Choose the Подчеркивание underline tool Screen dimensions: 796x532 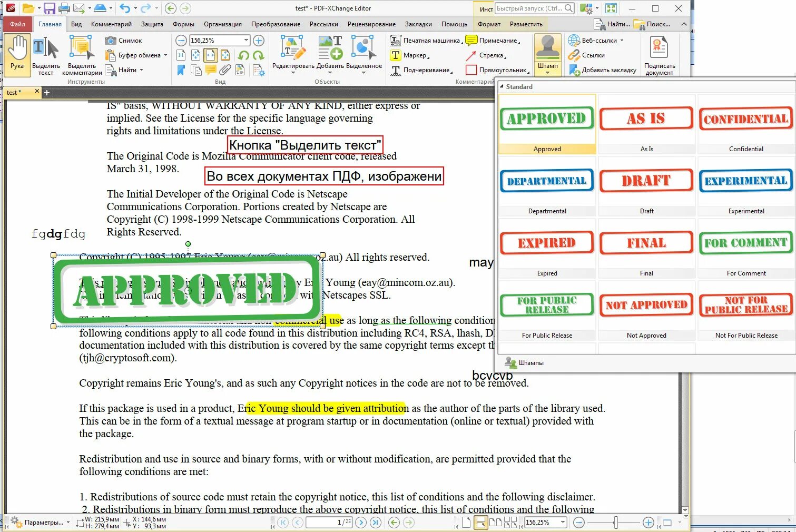pos(421,70)
